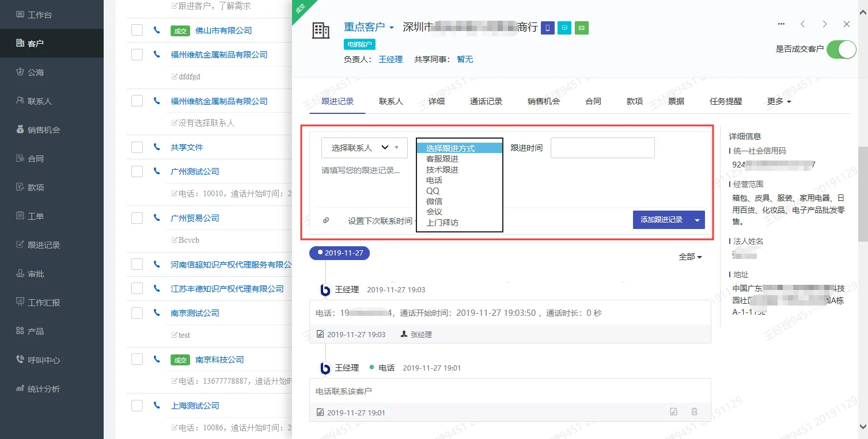Viewport: 868px width, 439px height.
Task: Switch to the 联系人 tab in customer panel
Action: click(x=391, y=101)
